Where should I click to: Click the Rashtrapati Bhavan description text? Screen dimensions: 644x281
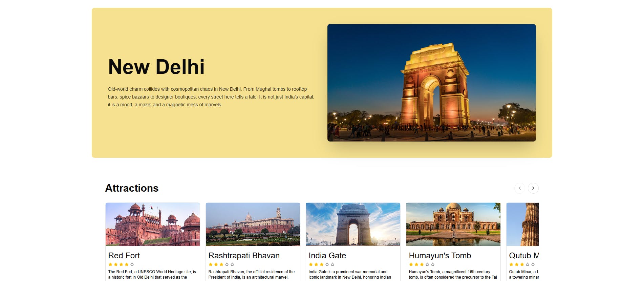252,275
